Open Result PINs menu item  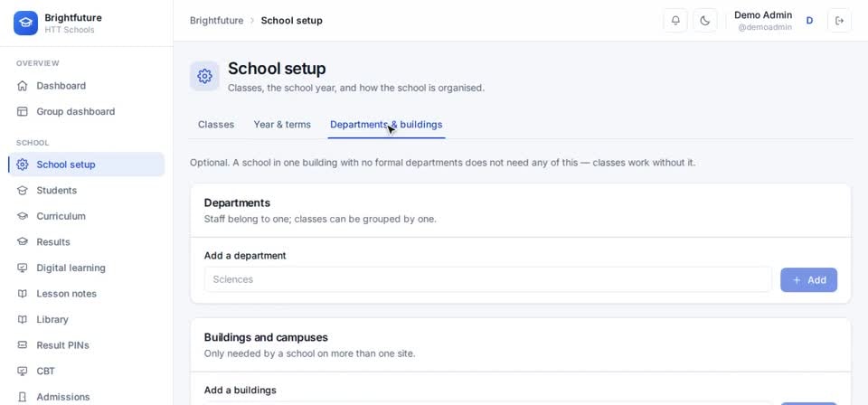[87, 345]
